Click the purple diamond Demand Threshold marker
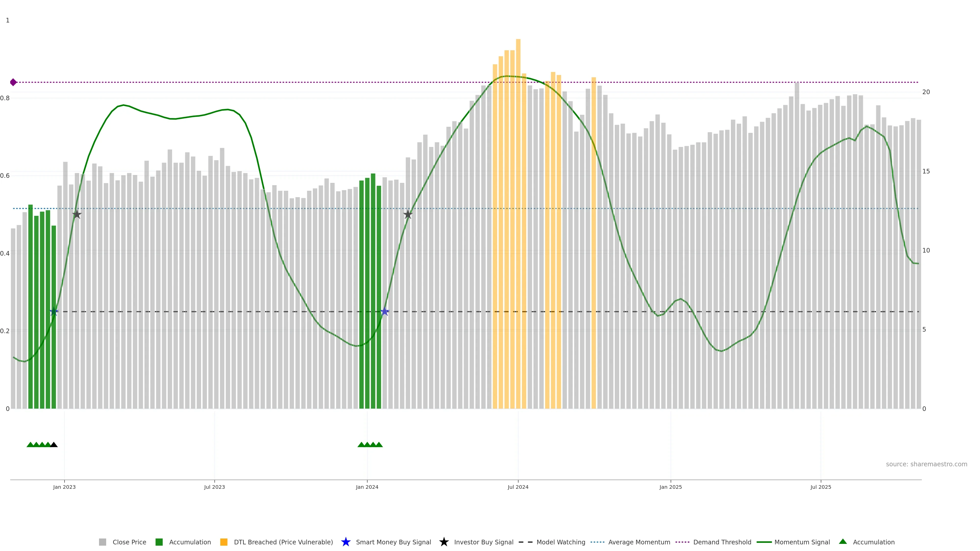Image resolution: width=980 pixels, height=551 pixels. (x=13, y=82)
